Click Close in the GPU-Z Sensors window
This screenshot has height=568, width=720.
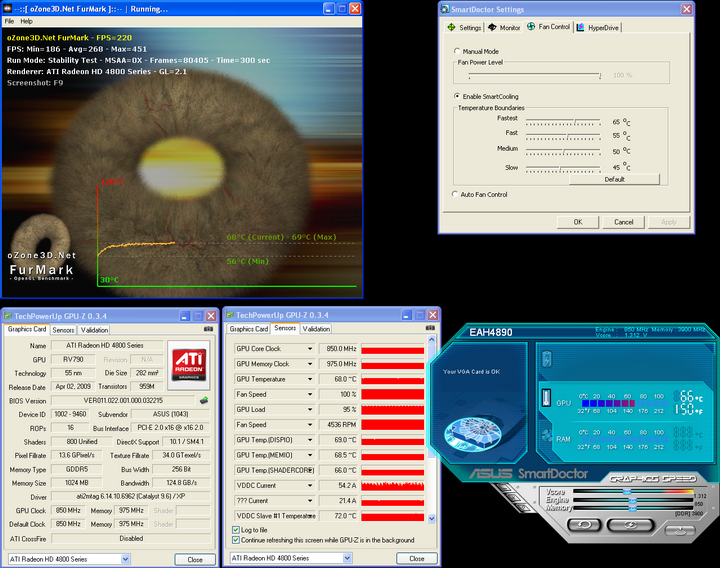coord(417,558)
